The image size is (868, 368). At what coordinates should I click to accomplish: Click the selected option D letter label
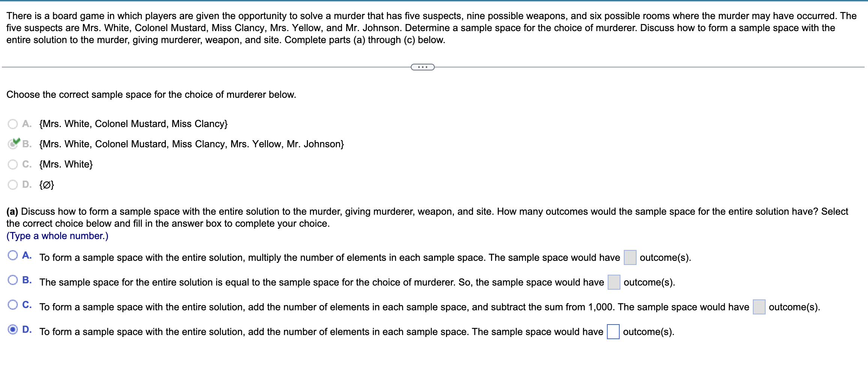click(x=26, y=329)
